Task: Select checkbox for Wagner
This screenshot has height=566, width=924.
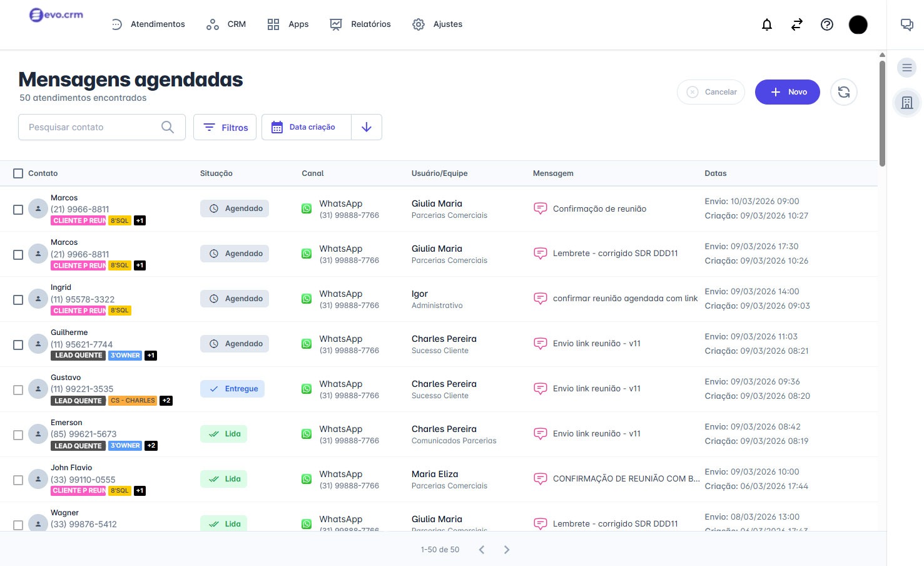Action: (18, 525)
